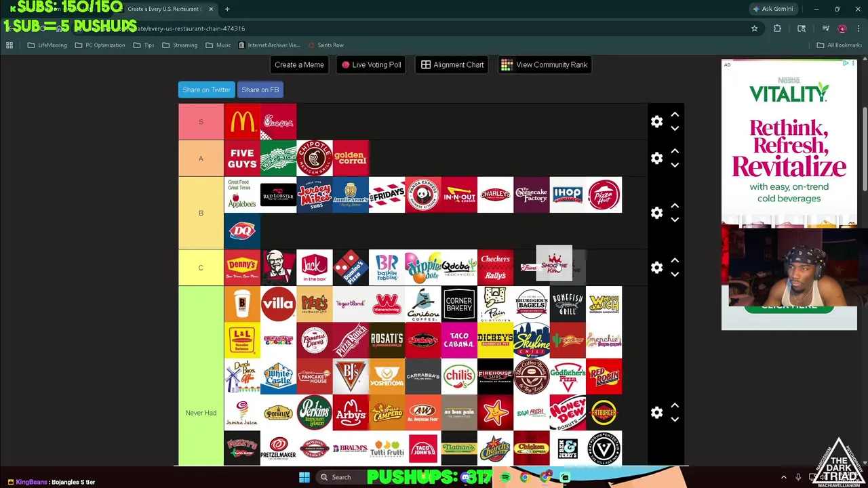Select the Taco John's logo tile
The width and height of the screenshot is (868, 488).
[423, 448]
